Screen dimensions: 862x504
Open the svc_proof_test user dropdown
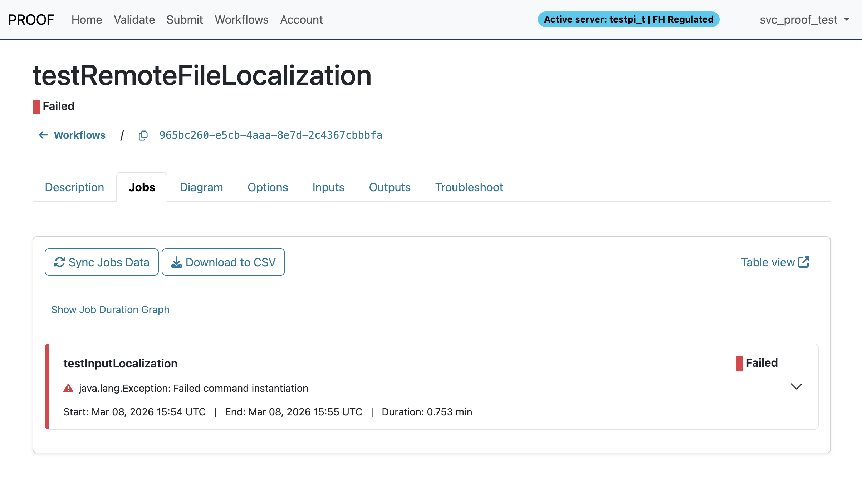coord(804,20)
